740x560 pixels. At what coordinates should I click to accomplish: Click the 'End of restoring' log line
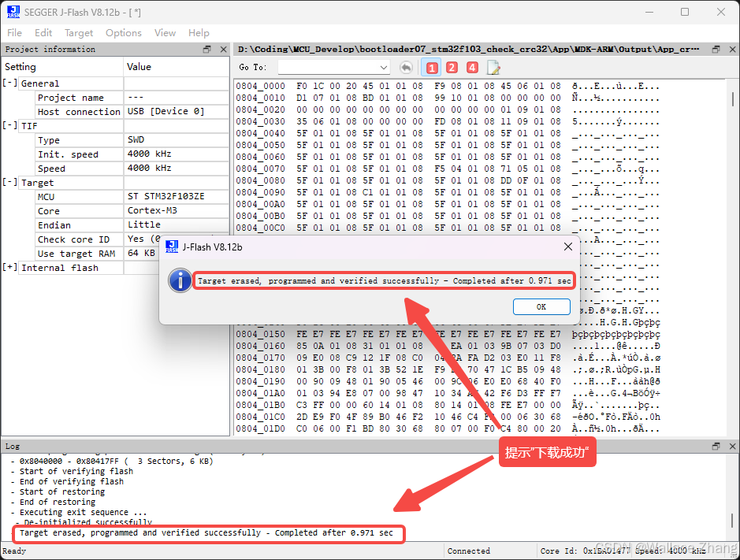(x=57, y=502)
